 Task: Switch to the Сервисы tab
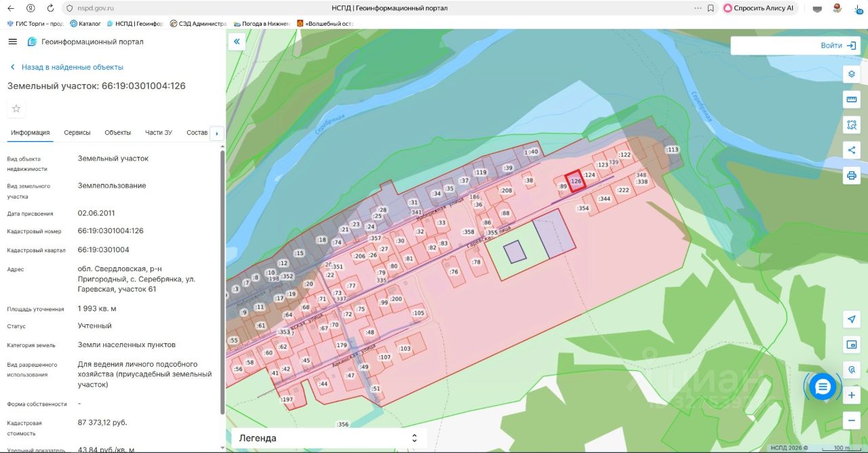pos(77,133)
